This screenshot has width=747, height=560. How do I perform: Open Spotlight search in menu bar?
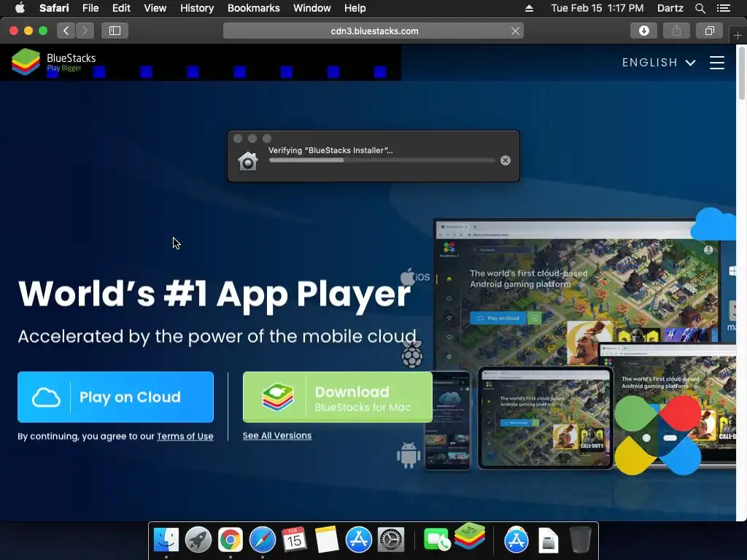coord(700,8)
